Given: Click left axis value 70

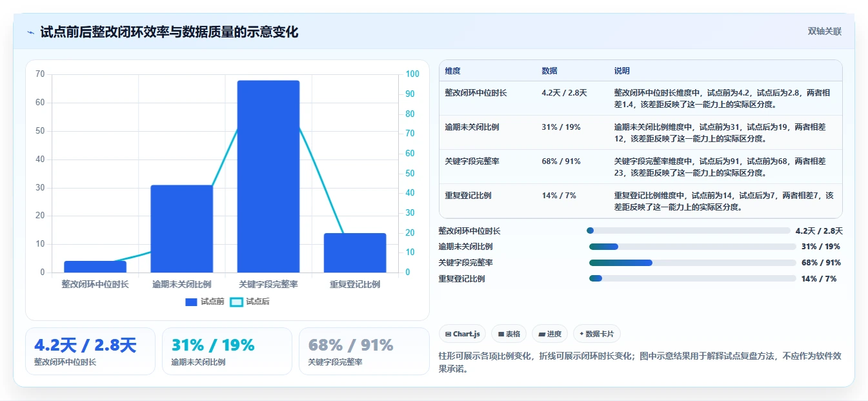Looking at the screenshot, I should (x=40, y=74).
